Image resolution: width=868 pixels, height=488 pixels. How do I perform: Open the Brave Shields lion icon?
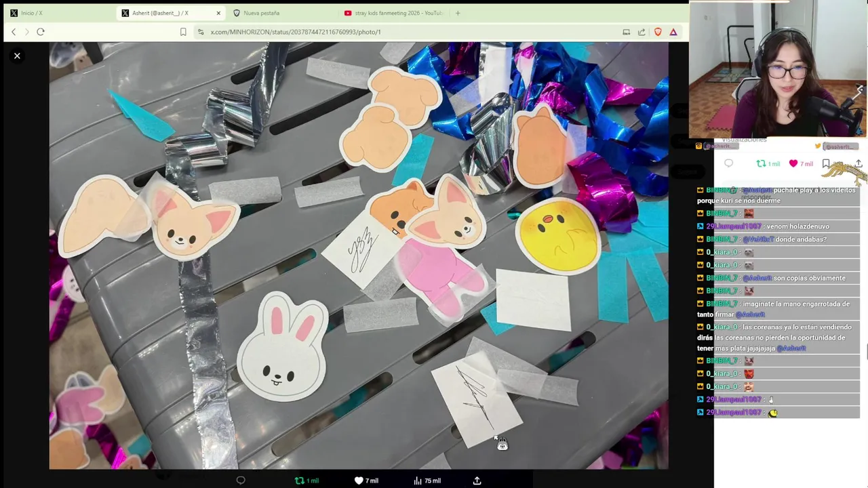pos(658,32)
